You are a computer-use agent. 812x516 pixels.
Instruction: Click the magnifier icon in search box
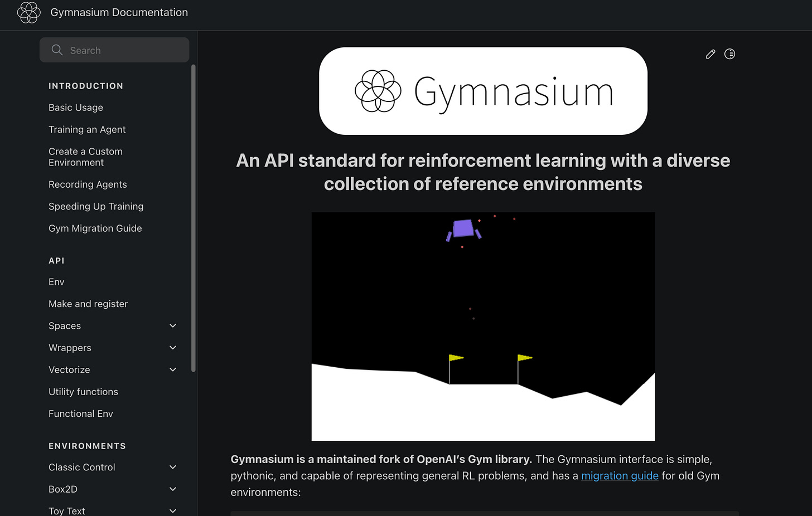[57, 50]
